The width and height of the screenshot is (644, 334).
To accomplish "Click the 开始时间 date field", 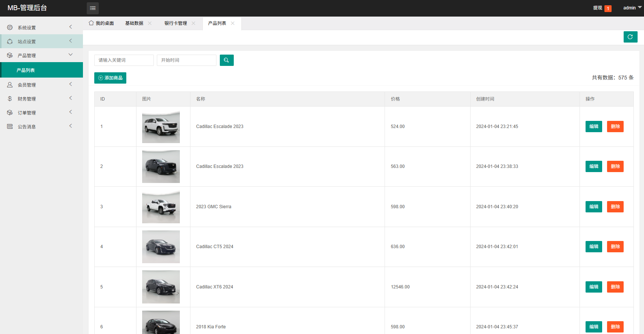I will click(x=187, y=60).
